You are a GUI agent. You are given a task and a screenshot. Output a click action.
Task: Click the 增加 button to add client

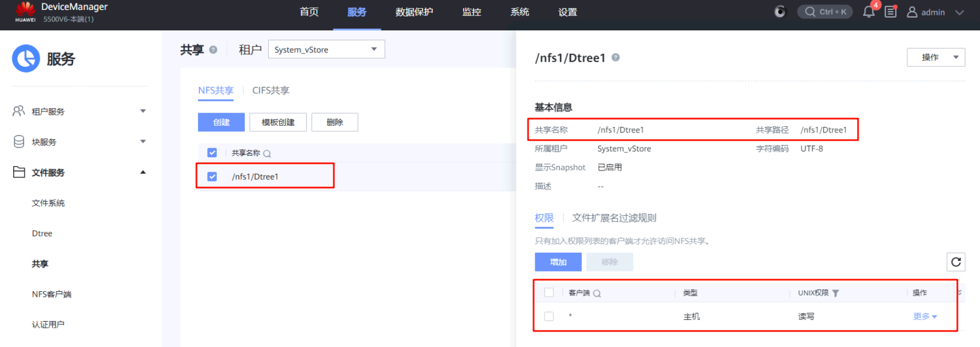click(558, 262)
